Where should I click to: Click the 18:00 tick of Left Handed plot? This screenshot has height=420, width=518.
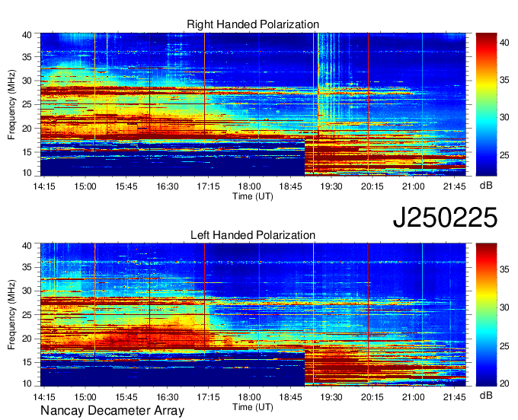pos(249,397)
